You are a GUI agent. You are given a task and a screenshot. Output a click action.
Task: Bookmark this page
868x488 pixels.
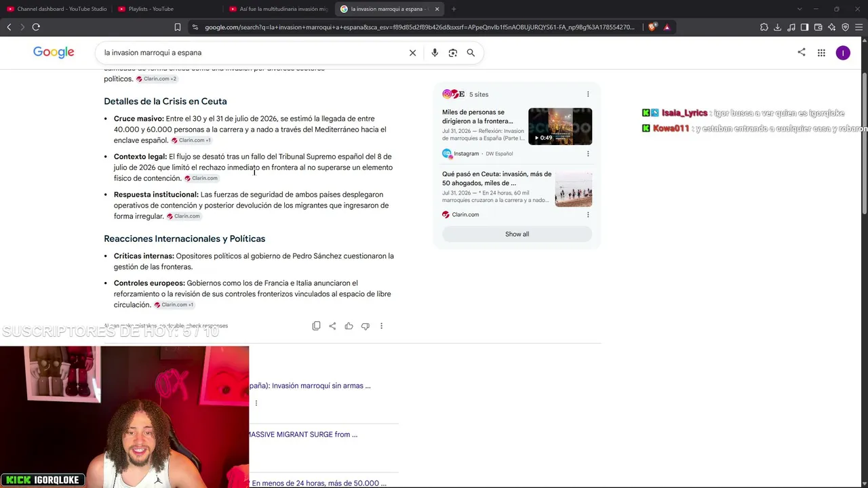pos(178,27)
